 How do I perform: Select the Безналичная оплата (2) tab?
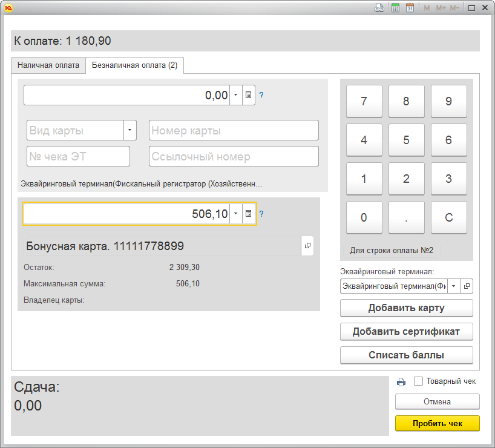(x=134, y=65)
